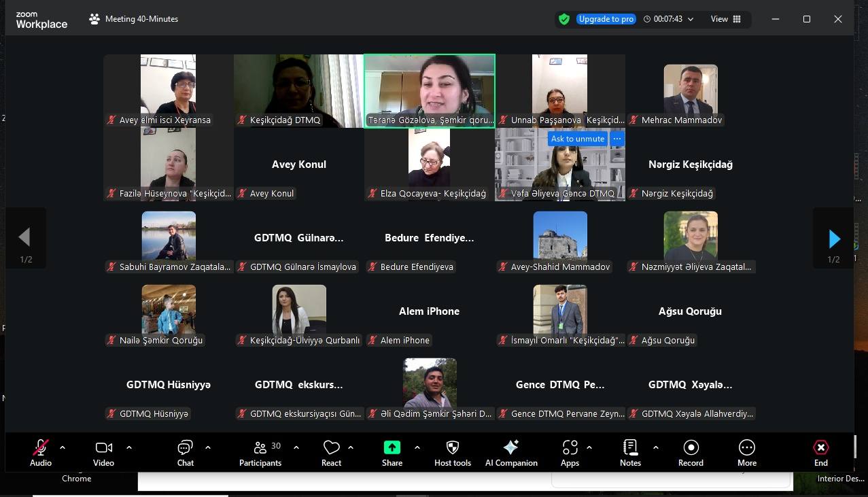Start sharing with the green Share button
868x497 pixels.
tap(392, 452)
